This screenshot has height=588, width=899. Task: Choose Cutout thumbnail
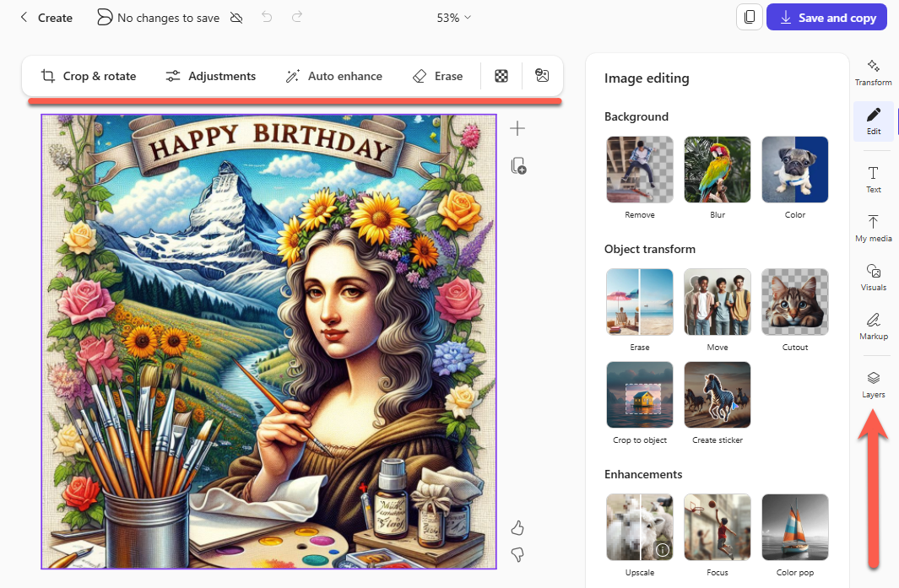794,302
